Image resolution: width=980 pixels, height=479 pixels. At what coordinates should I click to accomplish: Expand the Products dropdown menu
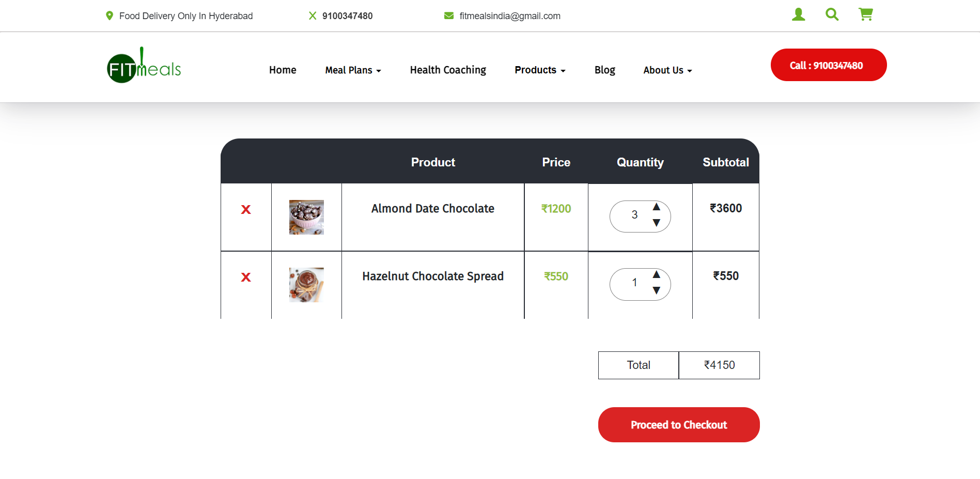[x=540, y=70]
